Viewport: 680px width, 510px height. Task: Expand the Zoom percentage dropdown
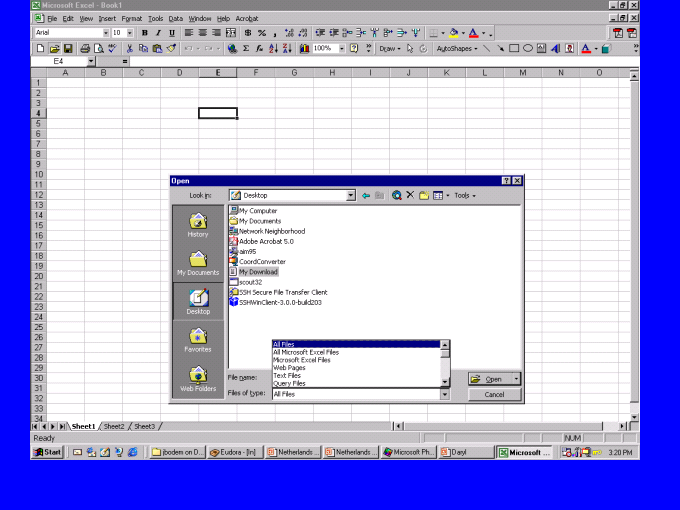coord(342,49)
